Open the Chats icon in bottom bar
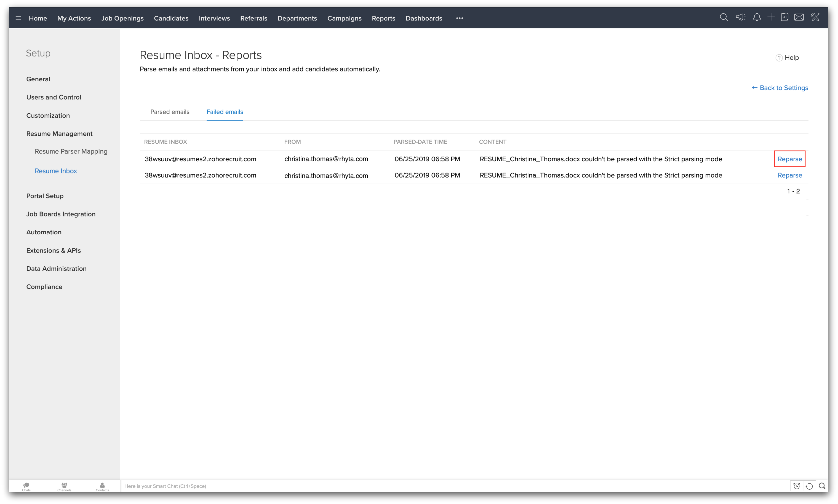The width and height of the screenshot is (838, 504). pos(26,486)
